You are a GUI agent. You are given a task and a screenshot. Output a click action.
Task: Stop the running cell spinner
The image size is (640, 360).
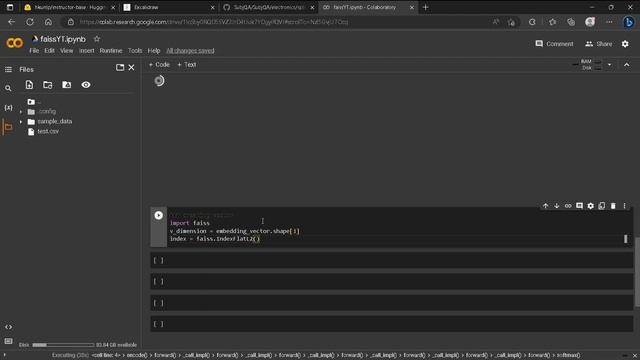pyautogui.click(x=159, y=81)
